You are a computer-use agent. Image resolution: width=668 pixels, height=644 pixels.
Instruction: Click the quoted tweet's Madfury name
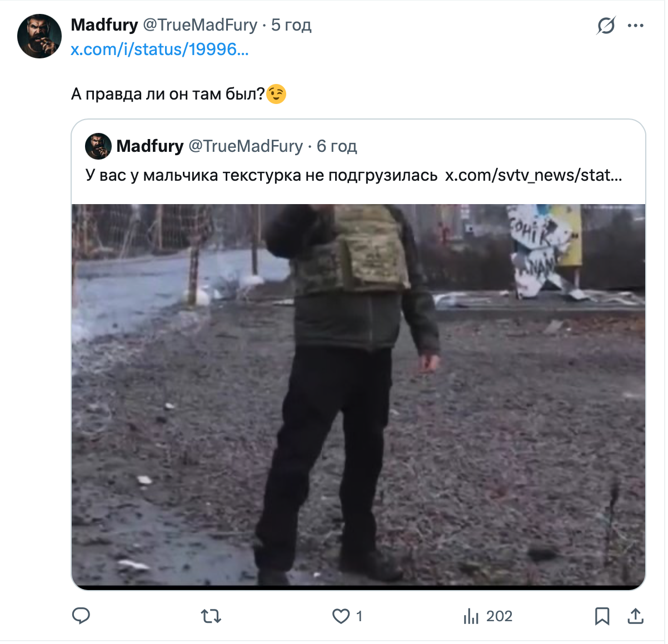tap(150, 146)
